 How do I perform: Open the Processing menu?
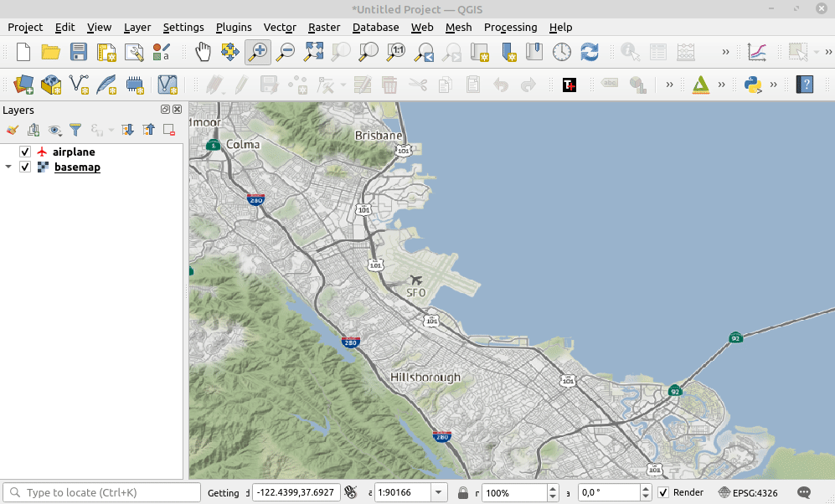point(510,27)
